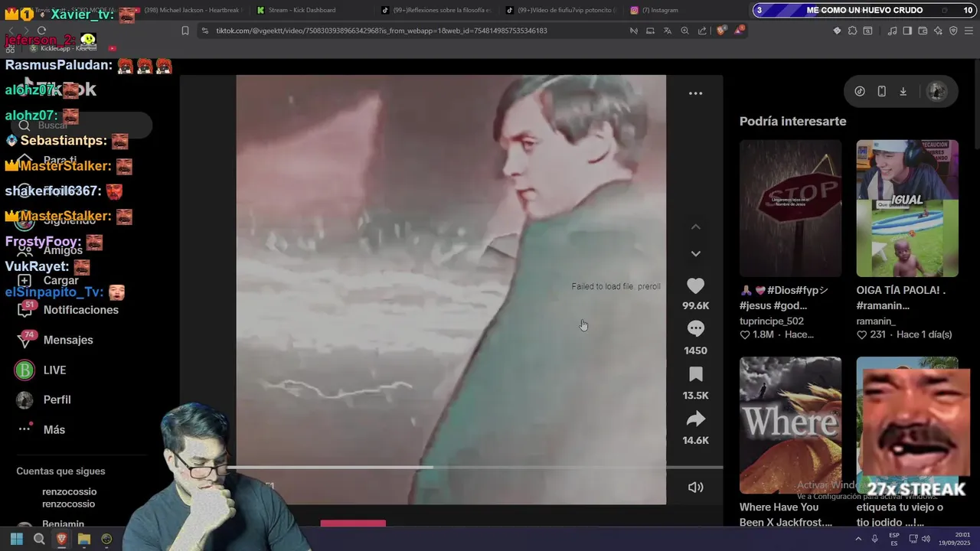Like the video with heart icon
Viewport: 980px width, 551px height.
pos(695,286)
